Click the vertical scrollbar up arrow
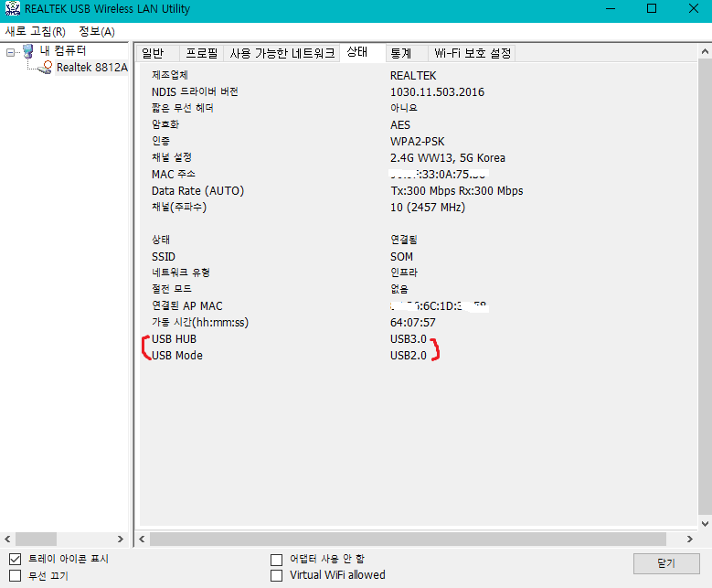This screenshot has width=712, height=588. [705, 51]
